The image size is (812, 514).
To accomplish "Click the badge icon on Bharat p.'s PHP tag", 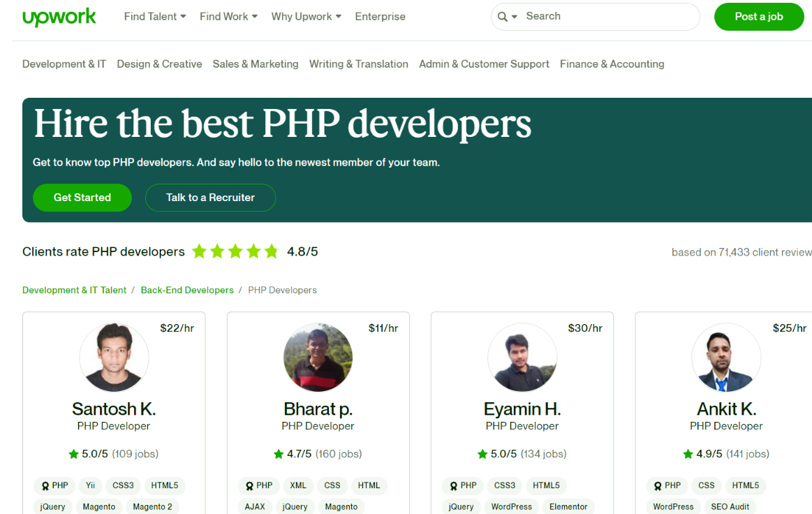I will click(250, 486).
